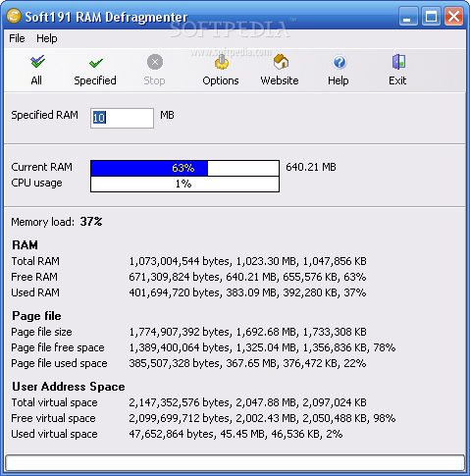
Task: Click the MB unit label beside input
Action: tap(167, 115)
